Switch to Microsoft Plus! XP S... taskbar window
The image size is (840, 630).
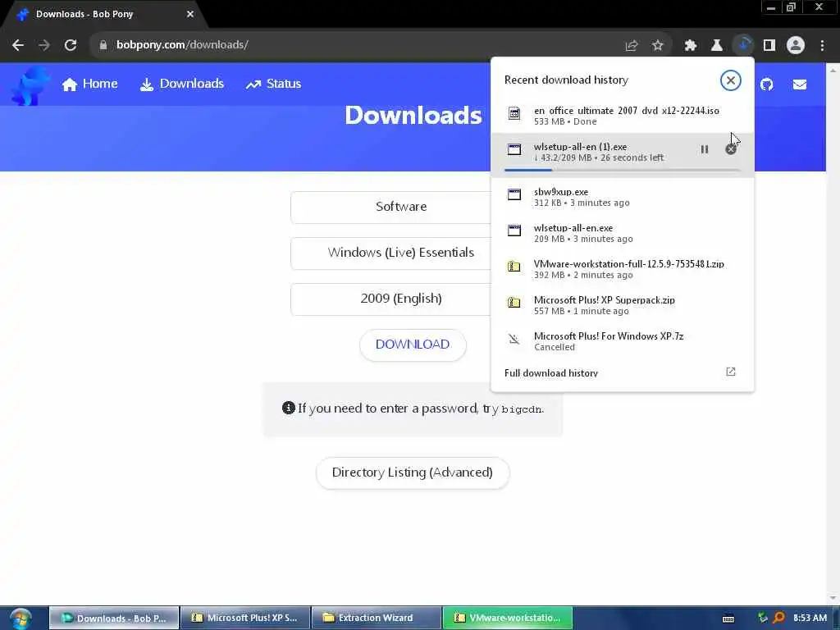click(245, 618)
